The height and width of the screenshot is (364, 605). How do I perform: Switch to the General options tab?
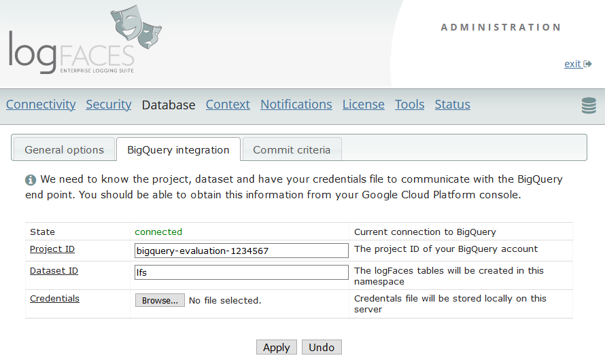tap(65, 149)
